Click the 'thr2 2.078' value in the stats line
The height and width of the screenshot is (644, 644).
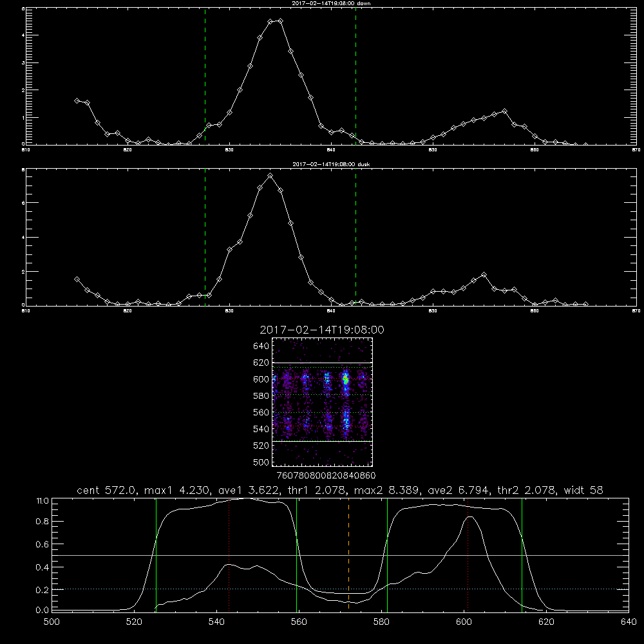(526, 490)
